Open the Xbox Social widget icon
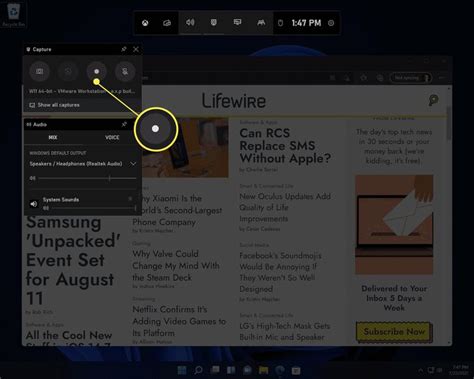 pos(261,23)
